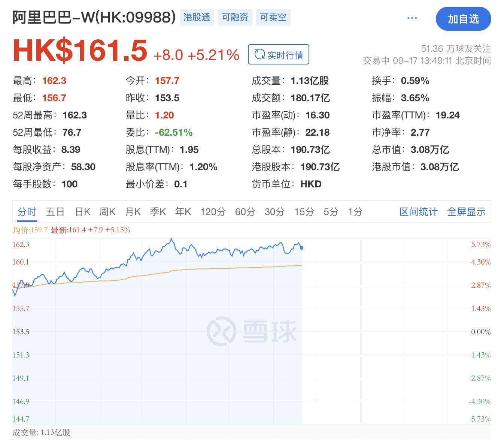The width and height of the screenshot is (504, 440).
Task: Click the 股息率(TTM) value 1.20%
Action: click(203, 167)
